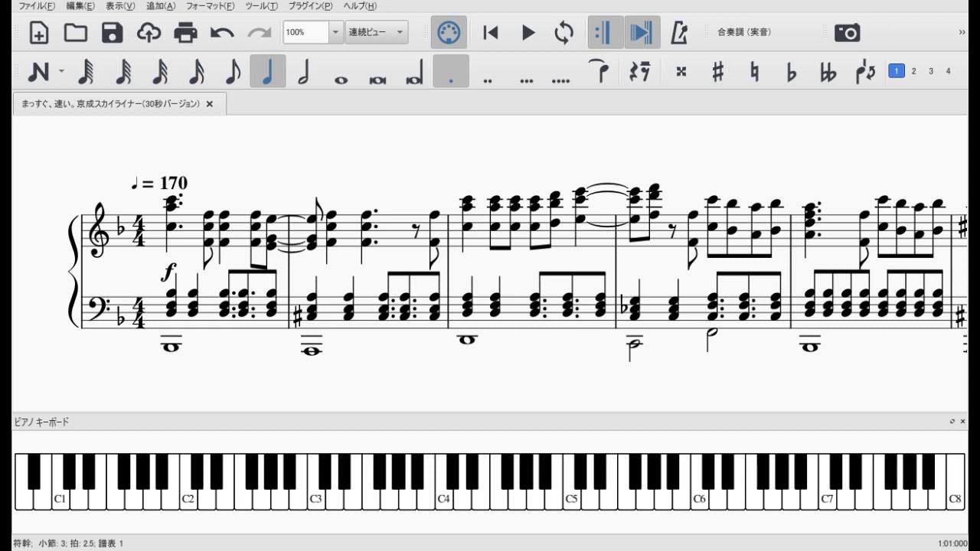Viewport: 980px width, 551px height.
Task: Insert a rest with the rest icon
Action: (x=639, y=71)
